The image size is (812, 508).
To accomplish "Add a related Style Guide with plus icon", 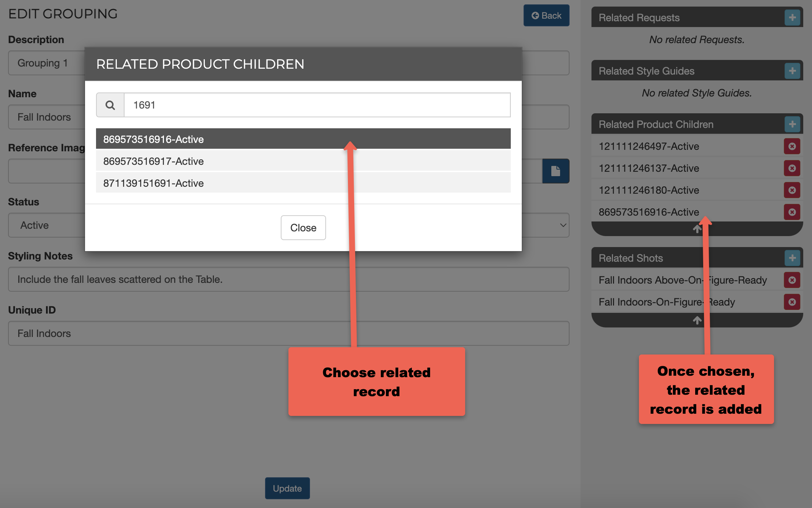I will click(x=792, y=71).
